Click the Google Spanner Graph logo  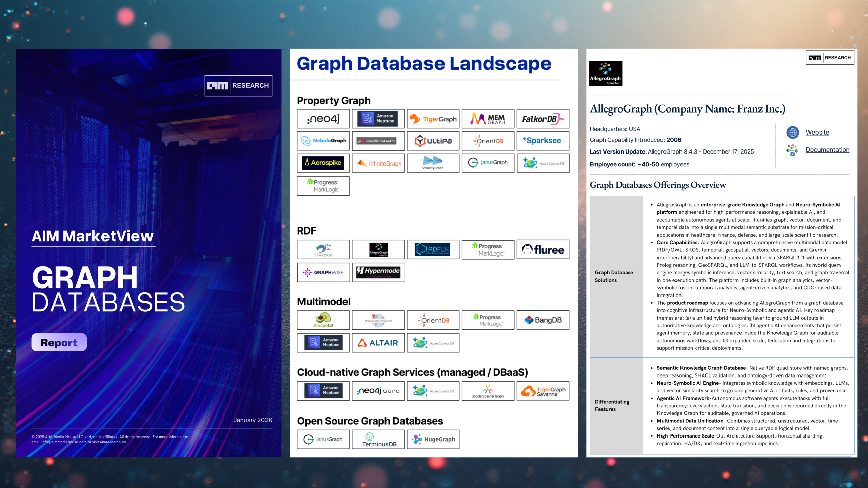coord(488,391)
